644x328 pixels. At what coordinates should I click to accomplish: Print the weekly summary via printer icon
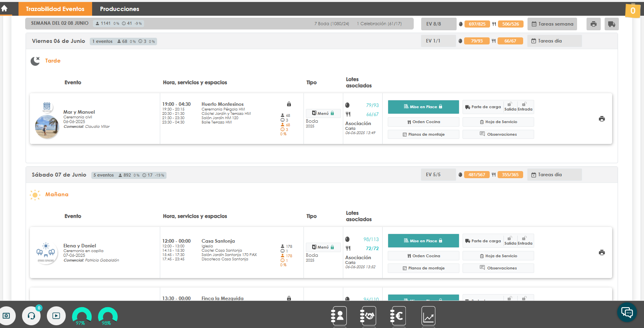[x=594, y=24]
